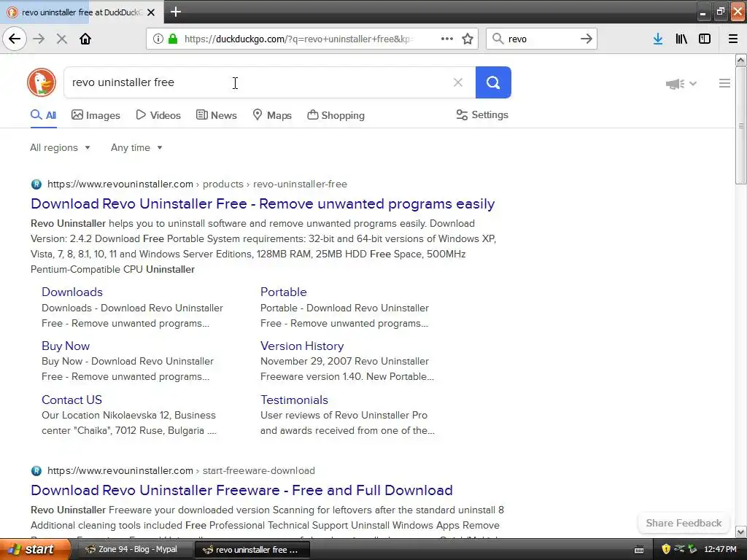Run the search with blue magnifier button
Screen dimensions: 747x560
pos(493,82)
